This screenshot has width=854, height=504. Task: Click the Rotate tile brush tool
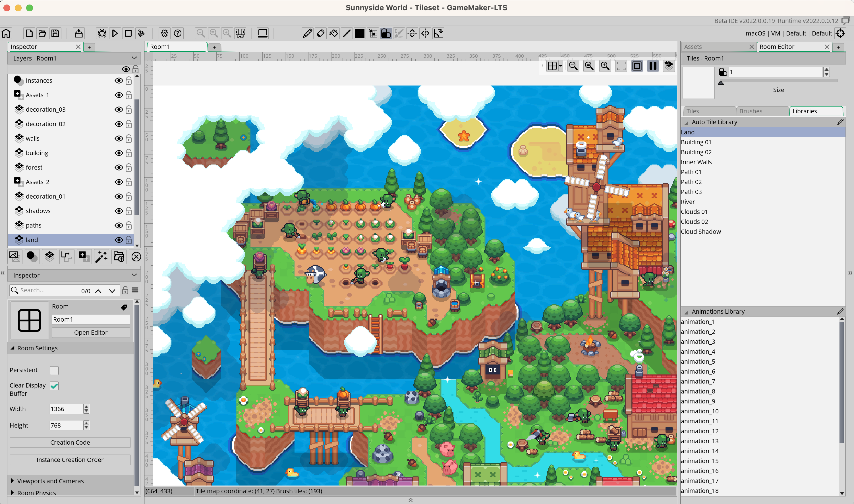pyautogui.click(x=438, y=33)
